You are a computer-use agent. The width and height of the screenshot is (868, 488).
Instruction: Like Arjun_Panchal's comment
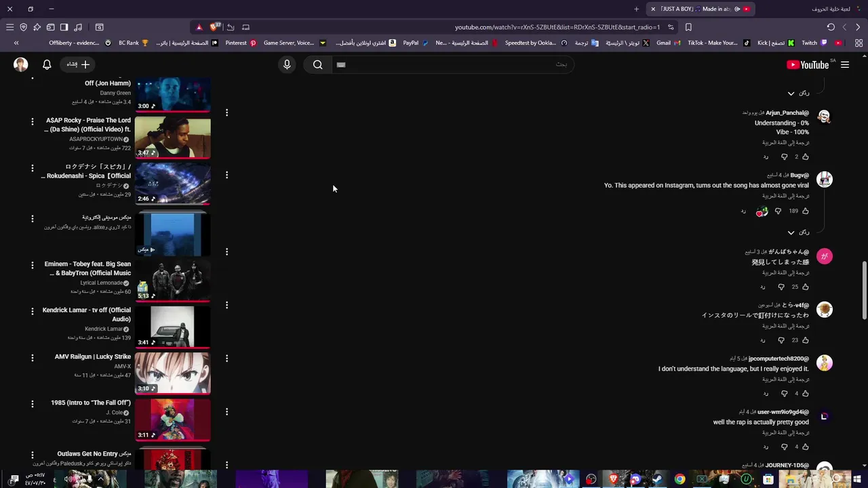(x=806, y=157)
